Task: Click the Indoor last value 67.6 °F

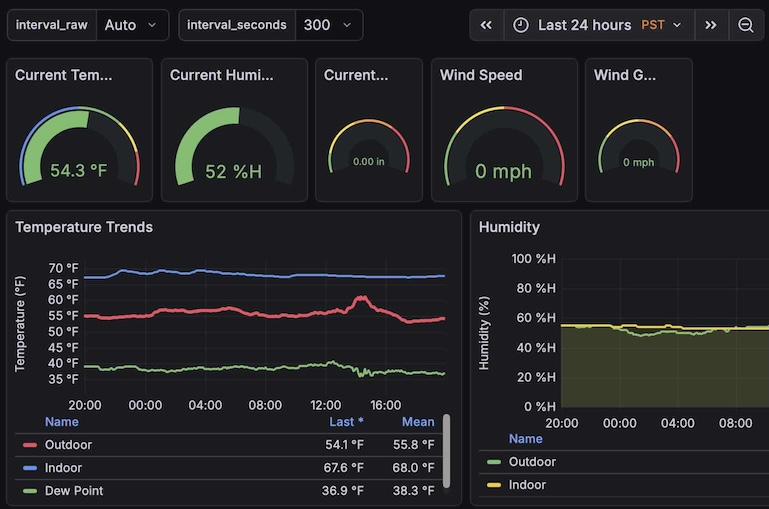Action: coord(343,468)
